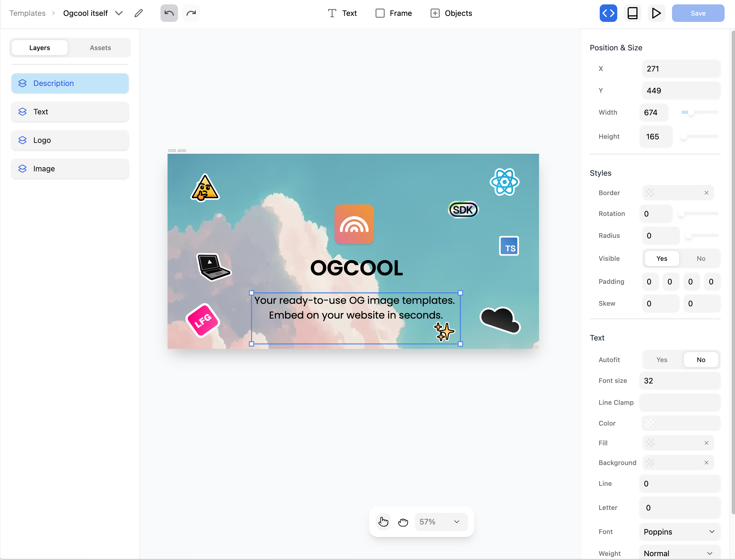The height and width of the screenshot is (560, 735).
Task: Click the thinking triangle emoji sticker
Action: click(205, 188)
